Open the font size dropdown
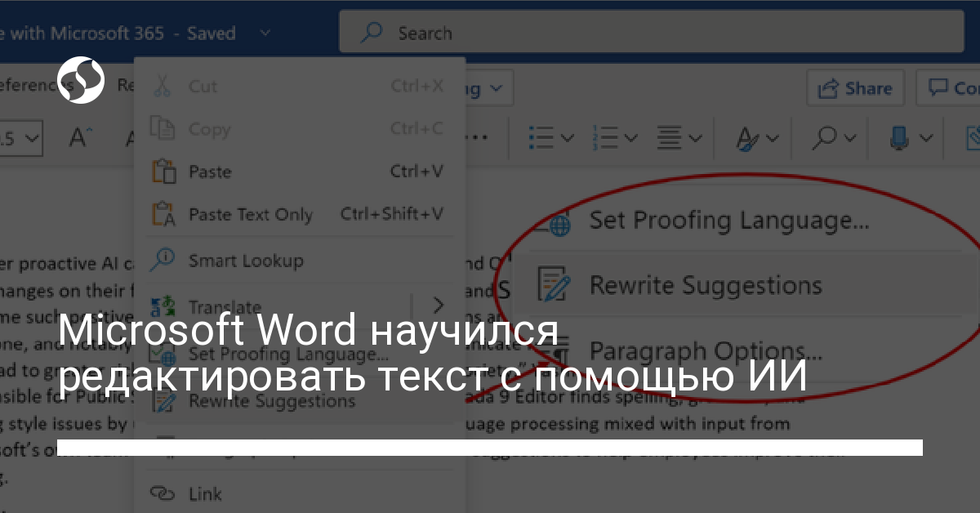Viewport: 980px width, 513px height. click(x=33, y=138)
